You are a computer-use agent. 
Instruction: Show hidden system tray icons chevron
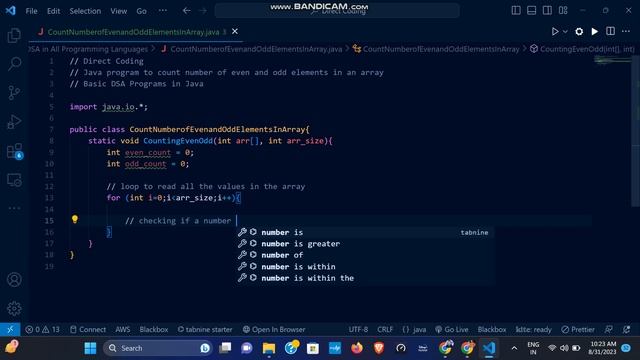coord(514,348)
